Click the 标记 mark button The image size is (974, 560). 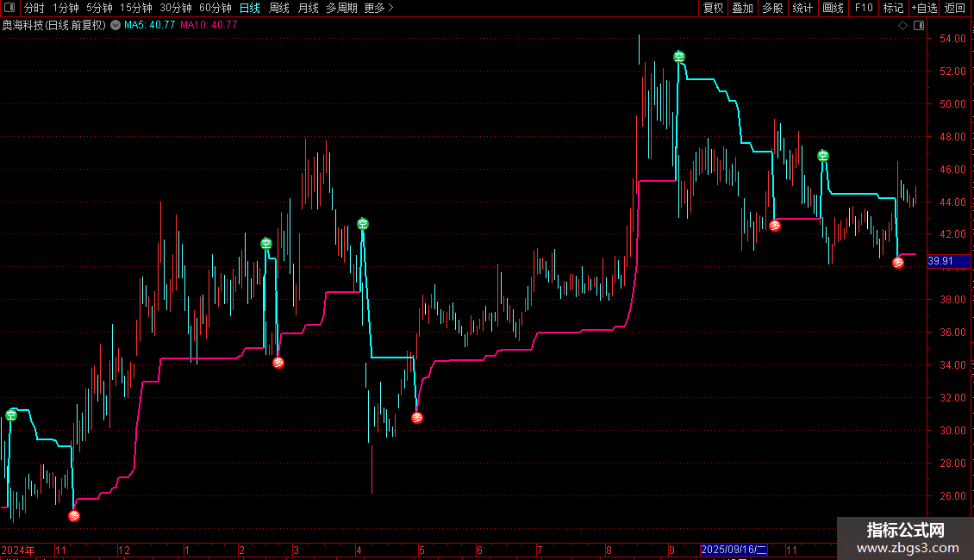click(893, 8)
